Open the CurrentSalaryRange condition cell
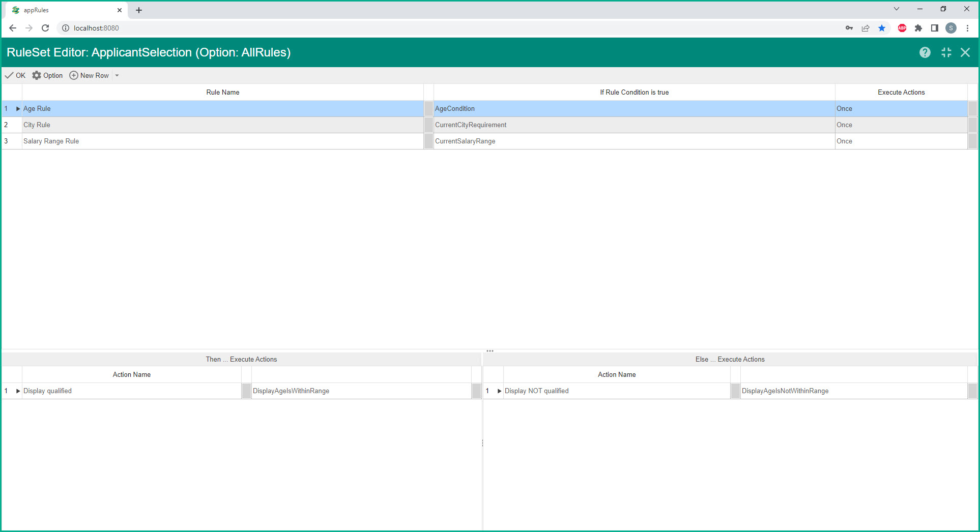Viewport: 980px width, 532px height. coord(634,141)
